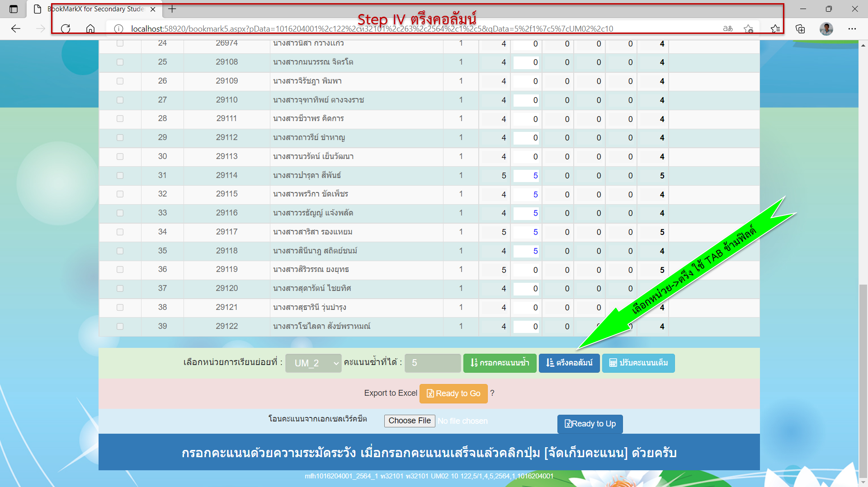Click the ตรึงคอลัมน์ button
Image resolution: width=868 pixels, height=487 pixels.
point(569,363)
